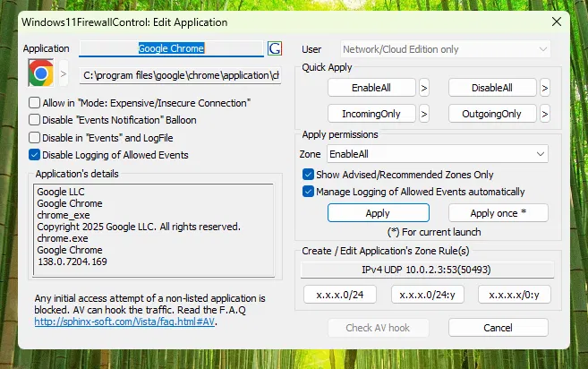The width and height of the screenshot is (588, 369).
Task: Click the chrome application path field
Action: tap(181, 75)
